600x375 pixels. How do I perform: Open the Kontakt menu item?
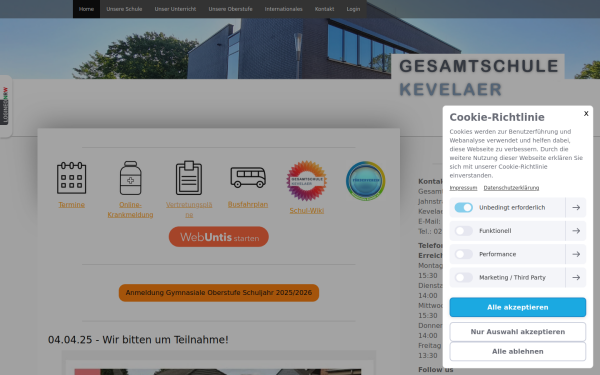tap(324, 9)
